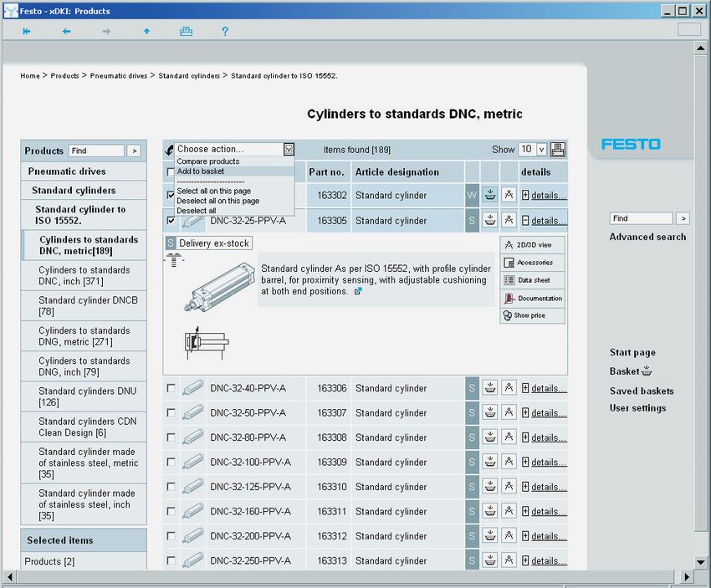Navigate forward with right arrow
This screenshot has width=711, height=588.
(106, 31)
